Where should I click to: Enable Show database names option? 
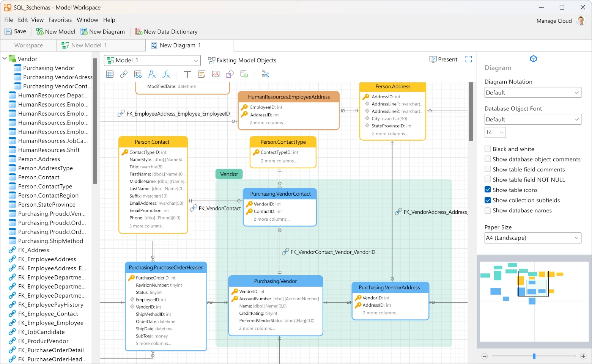[x=488, y=210]
